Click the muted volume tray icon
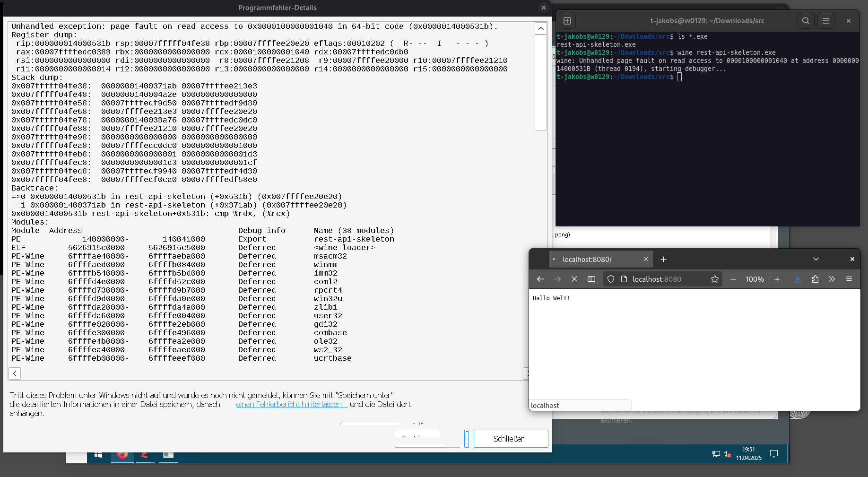The width and height of the screenshot is (868, 477). 728,454
